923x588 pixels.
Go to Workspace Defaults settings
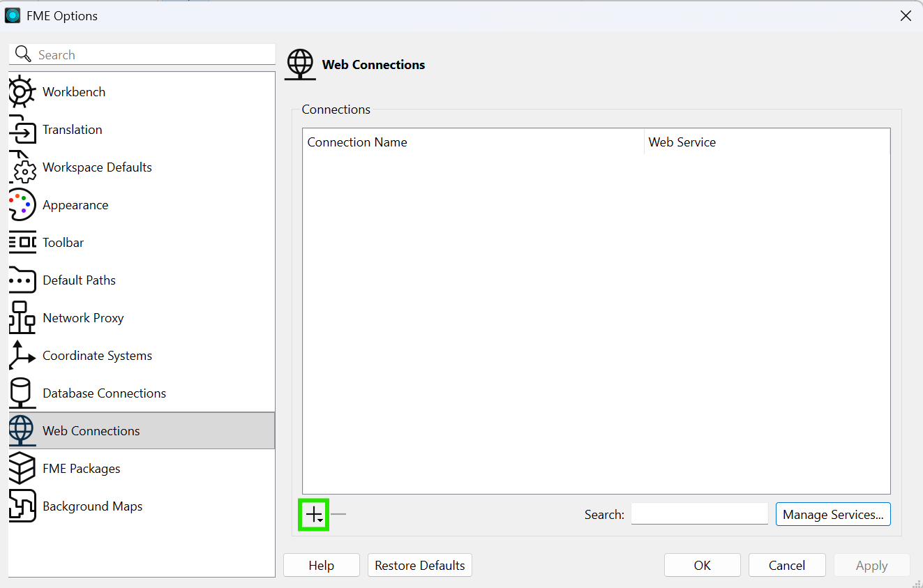coord(142,167)
